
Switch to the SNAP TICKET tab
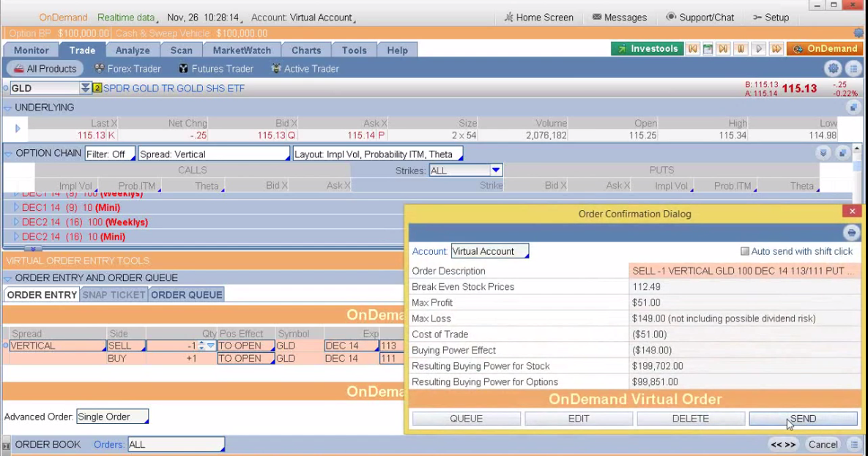114,295
